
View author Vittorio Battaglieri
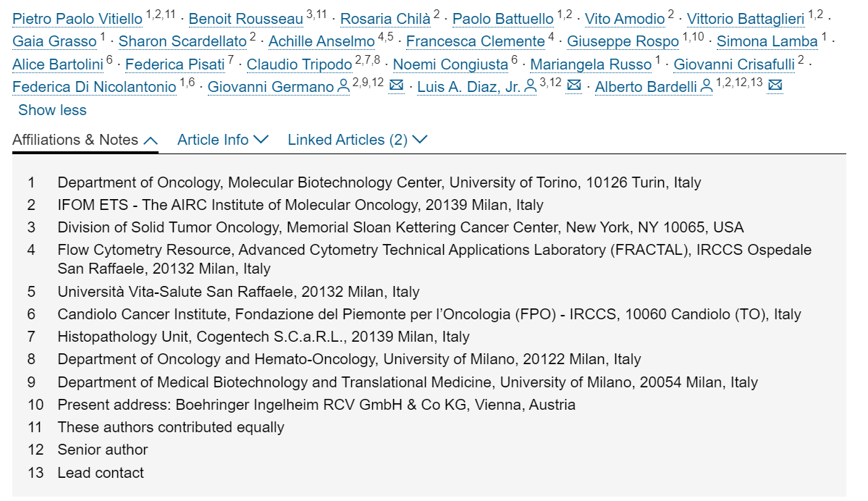click(745, 18)
